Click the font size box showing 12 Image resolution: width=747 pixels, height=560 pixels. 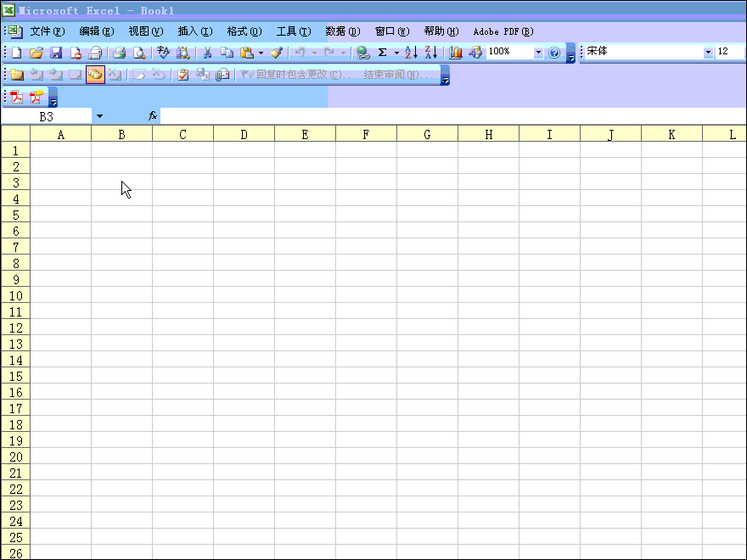click(x=728, y=52)
